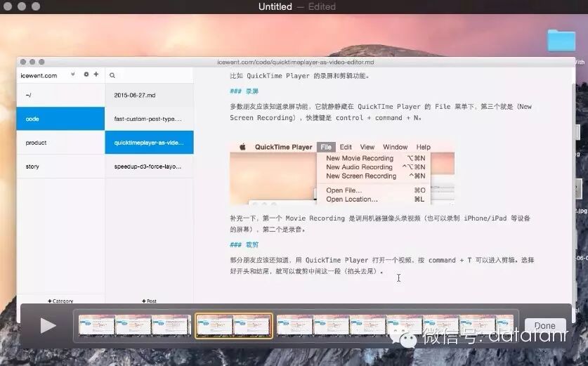Click New Movie Recording menu entry
The width and height of the screenshot is (588, 366).
point(376,158)
